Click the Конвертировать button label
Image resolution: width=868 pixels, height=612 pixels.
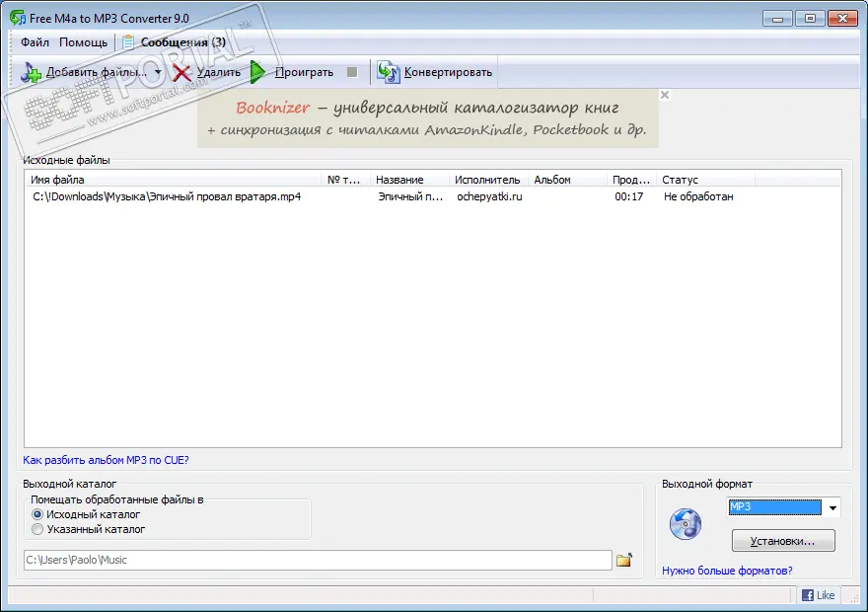tap(448, 73)
